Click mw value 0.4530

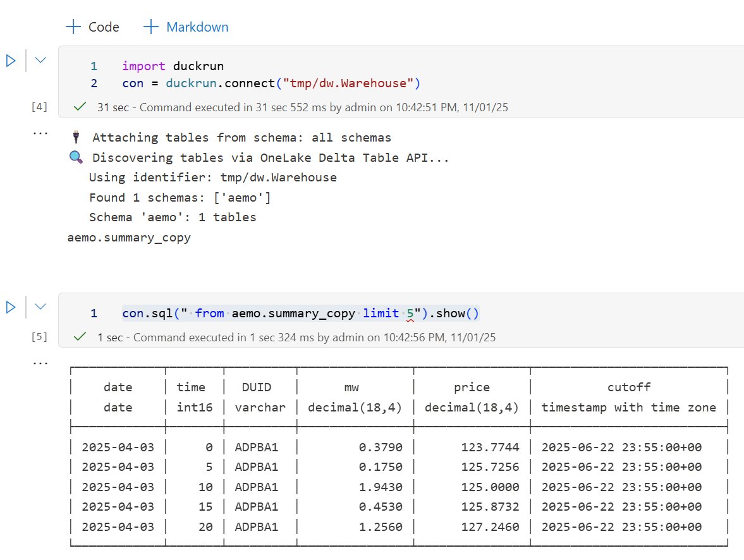coord(381,507)
